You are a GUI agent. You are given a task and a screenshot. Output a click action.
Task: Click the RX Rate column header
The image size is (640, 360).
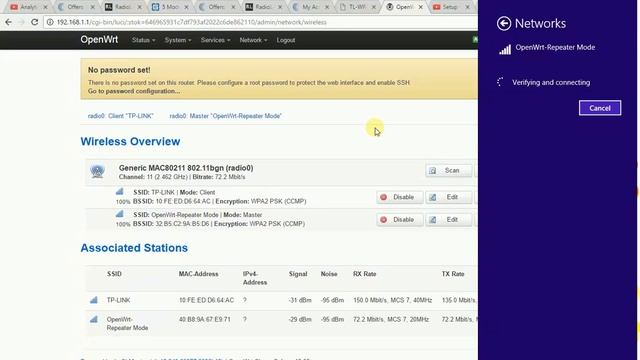pos(364,274)
